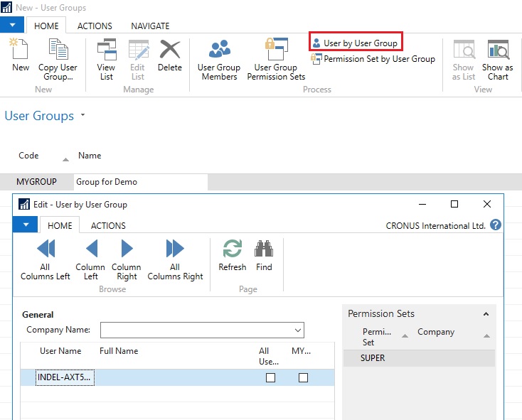The height and width of the screenshot is (420, 522).
Task: Click Permission Set by User Group
Action: pyautogui.click(x=373, y=59)
